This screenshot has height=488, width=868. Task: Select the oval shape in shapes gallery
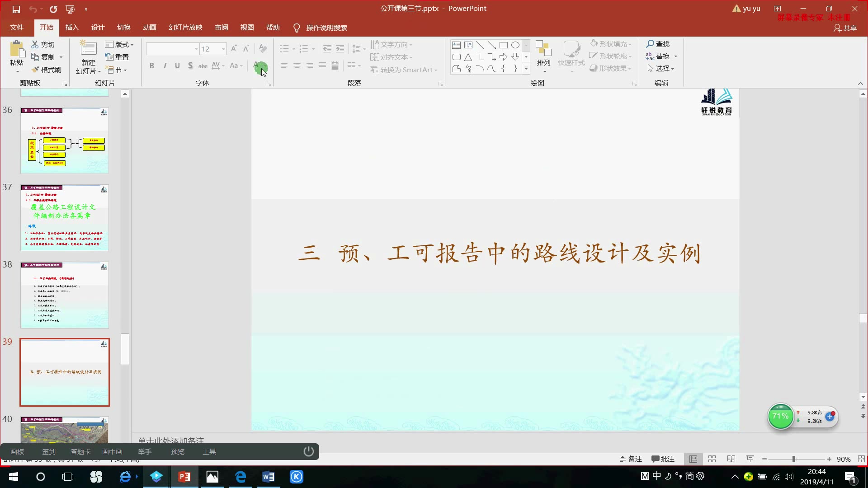(x=515, y=45)
